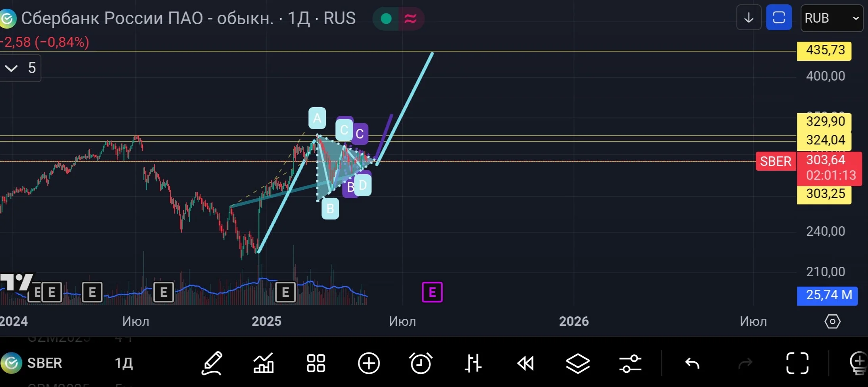Viewport: 868px width, 387px height.
Task: Tap the Sberbank logo in the header
Action: (8, 19)
